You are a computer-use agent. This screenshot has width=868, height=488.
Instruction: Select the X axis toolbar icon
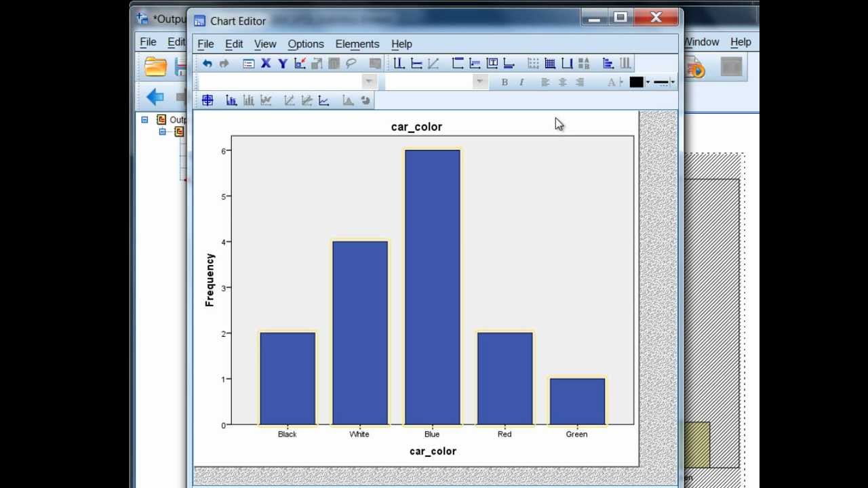[266, 63]
